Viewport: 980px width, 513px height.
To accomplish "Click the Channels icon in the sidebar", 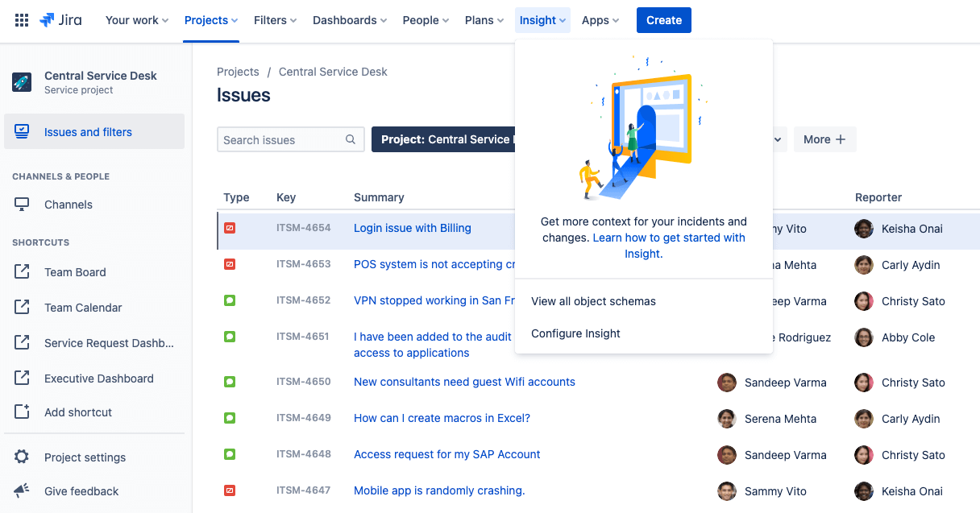I will [x=22, y=204].
